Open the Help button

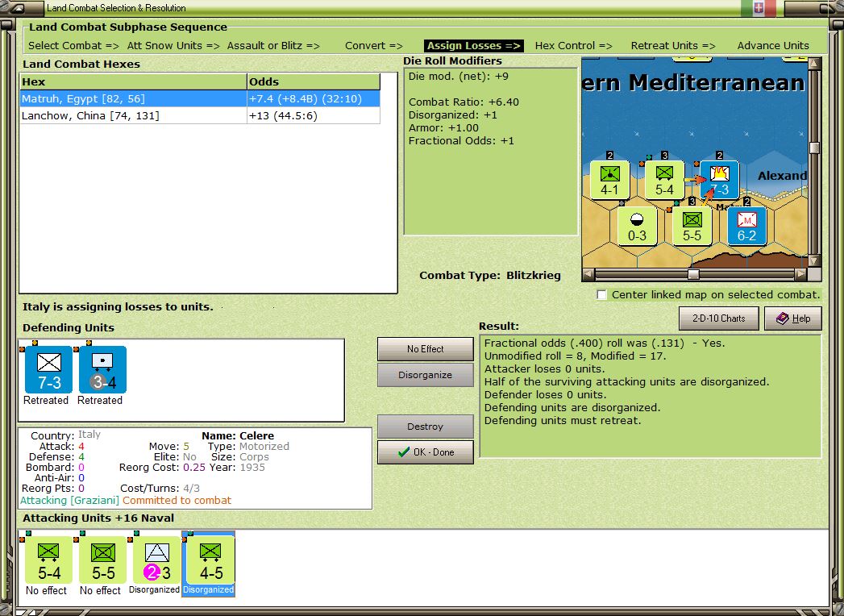click(793, 318)
